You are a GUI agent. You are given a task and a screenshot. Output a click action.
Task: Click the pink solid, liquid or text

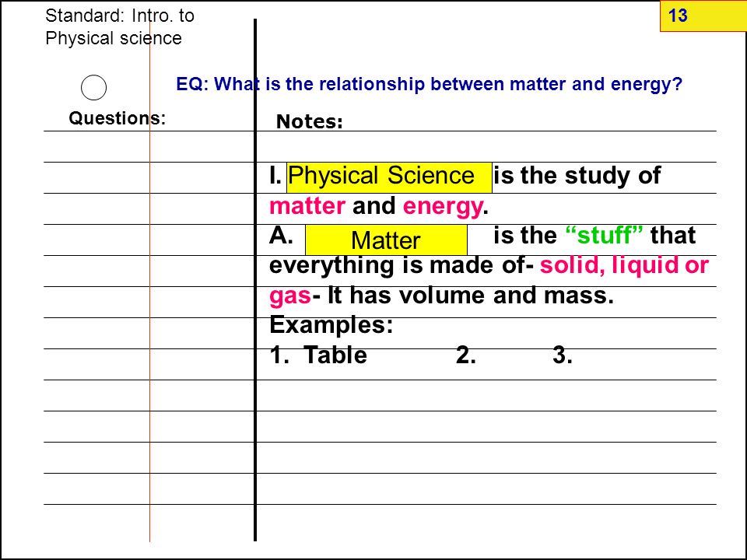[x=624, y=265]
